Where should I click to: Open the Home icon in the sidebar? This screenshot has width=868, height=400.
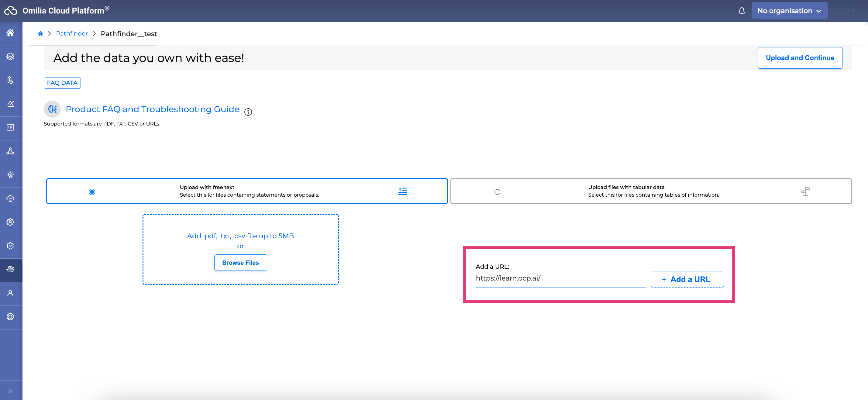coord(10,33)
